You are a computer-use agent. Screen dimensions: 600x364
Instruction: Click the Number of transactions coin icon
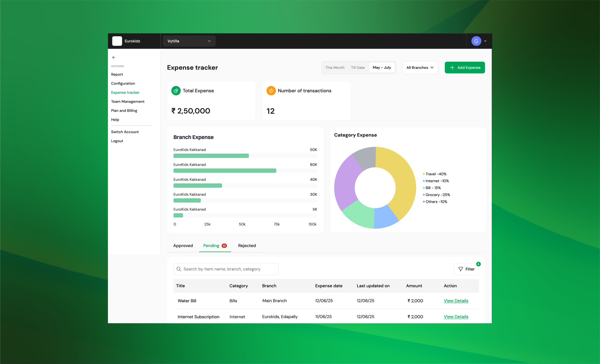coord(271,90)
